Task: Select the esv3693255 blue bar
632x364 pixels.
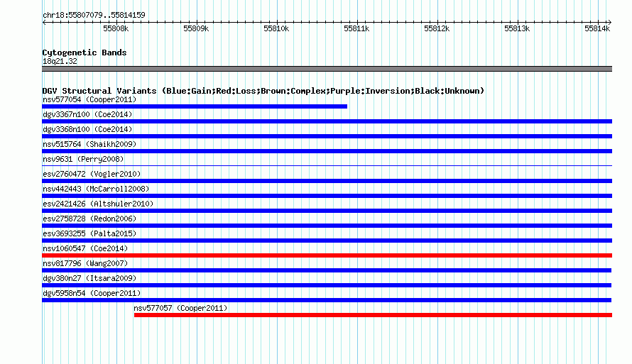Action: coord(327,241)
